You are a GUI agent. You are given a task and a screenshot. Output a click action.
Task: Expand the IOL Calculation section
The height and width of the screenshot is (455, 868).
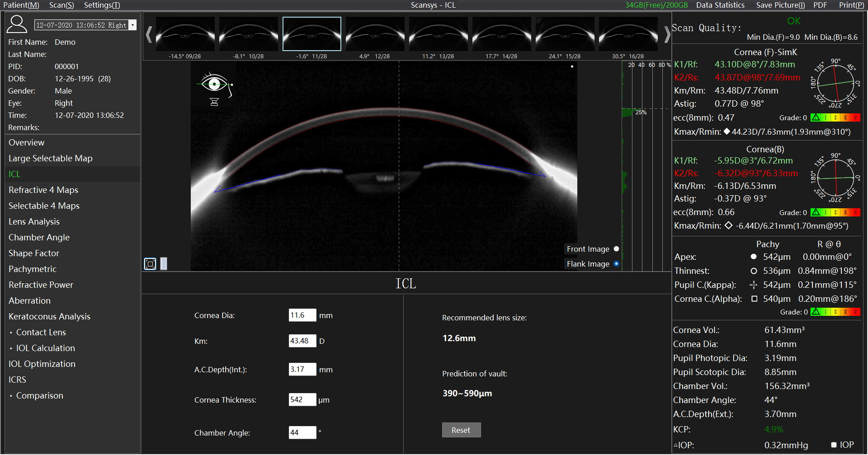45,348
